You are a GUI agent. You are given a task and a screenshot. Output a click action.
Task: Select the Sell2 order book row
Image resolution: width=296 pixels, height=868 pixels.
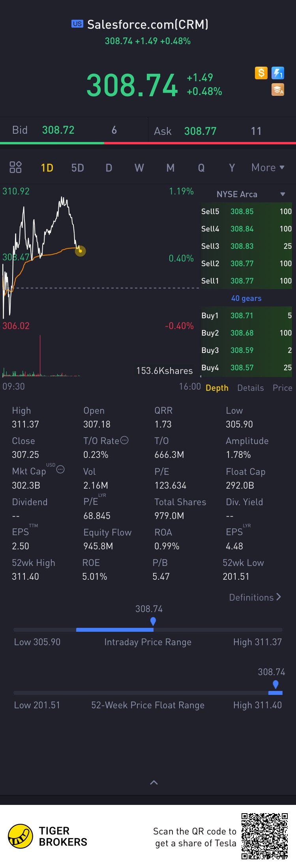[247, 263]
